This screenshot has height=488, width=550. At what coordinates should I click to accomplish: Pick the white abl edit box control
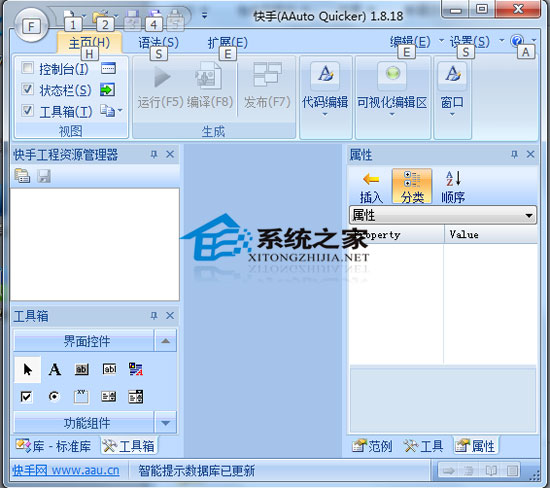109,369
